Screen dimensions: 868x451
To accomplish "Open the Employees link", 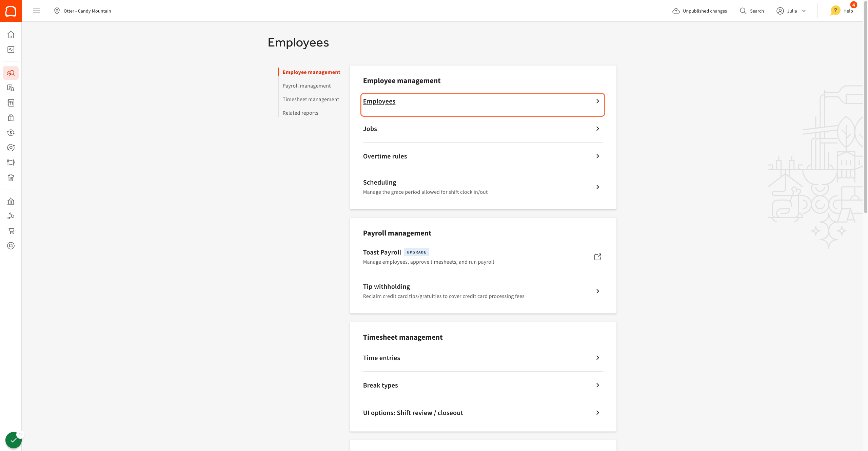I will click(379, 101).
